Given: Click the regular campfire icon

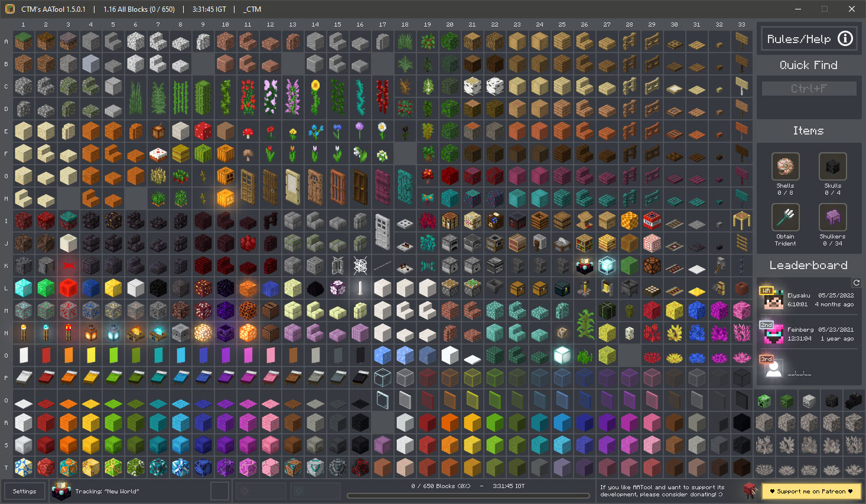Looking at the screenshot, I should click(x=135, y=333).
